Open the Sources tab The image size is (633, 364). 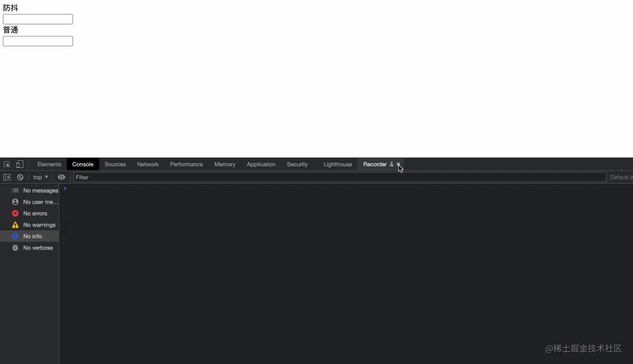click(115, 164)
